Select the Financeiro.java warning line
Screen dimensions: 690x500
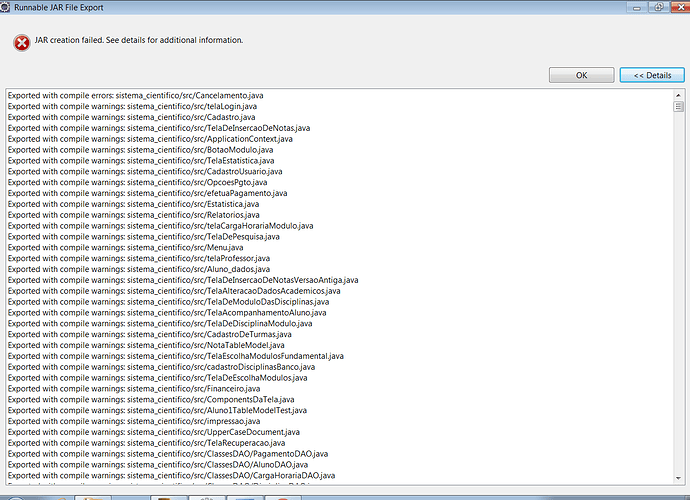pyautogui.click(x=134, y=389)
